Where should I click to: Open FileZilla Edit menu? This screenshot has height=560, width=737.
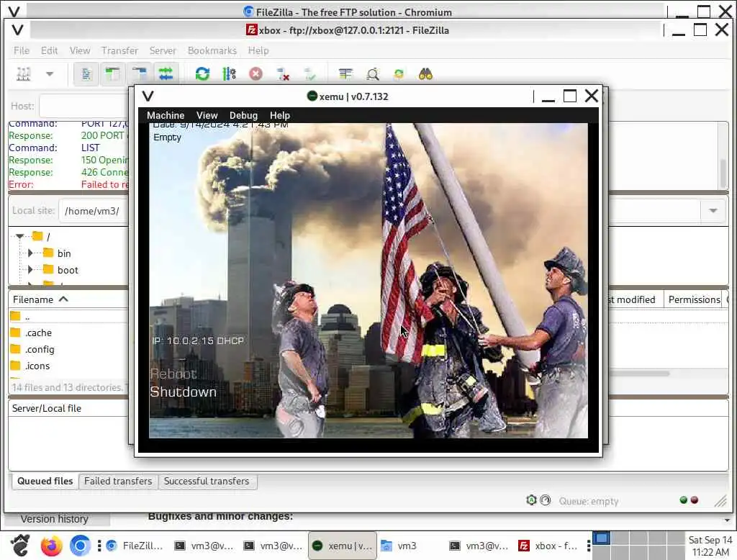pos(49,50)
